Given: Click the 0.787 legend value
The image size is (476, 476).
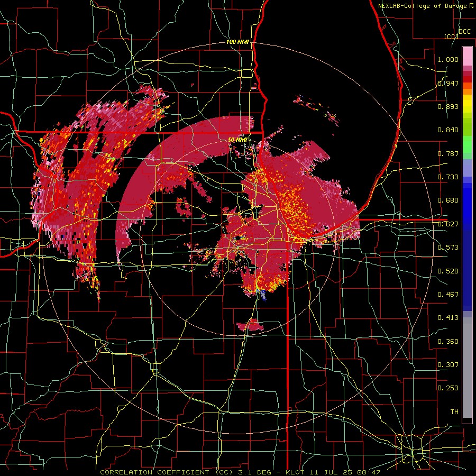Looking at the screenshot, I should (448, 153).
